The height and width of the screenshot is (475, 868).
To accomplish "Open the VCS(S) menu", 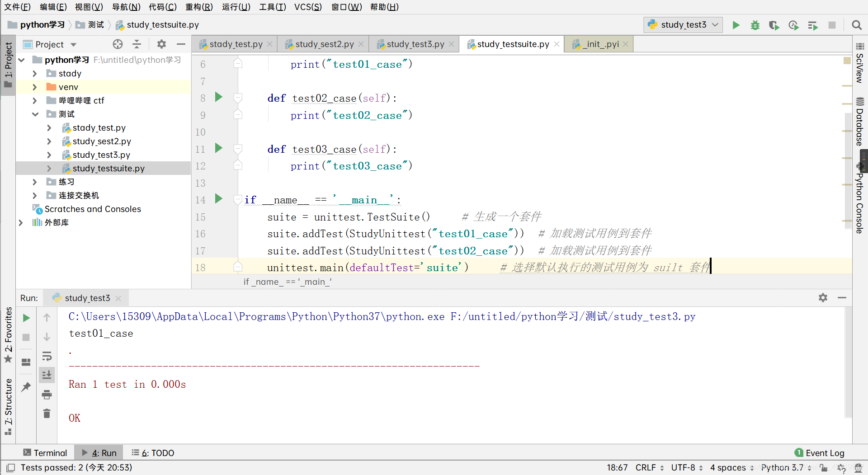I will (308, 7).
